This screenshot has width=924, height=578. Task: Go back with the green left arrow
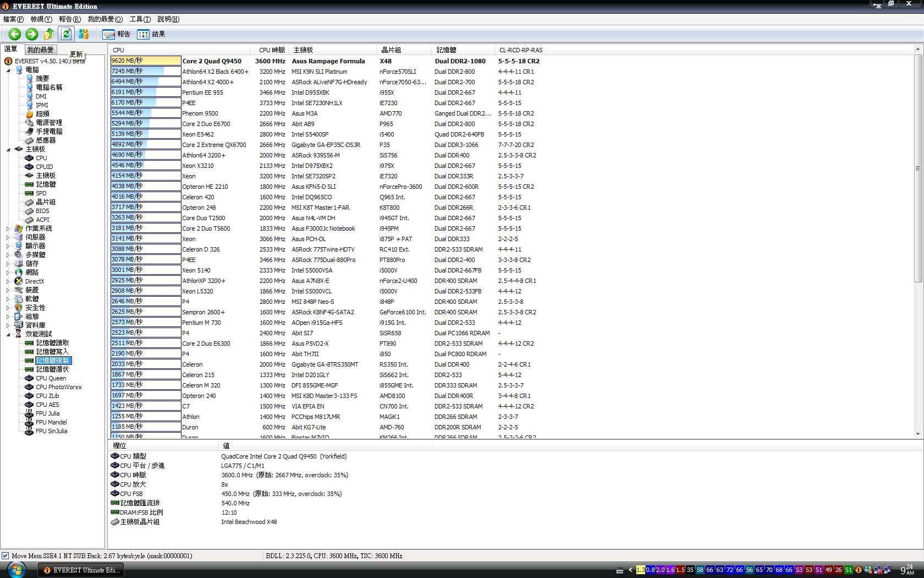[15, 34]
